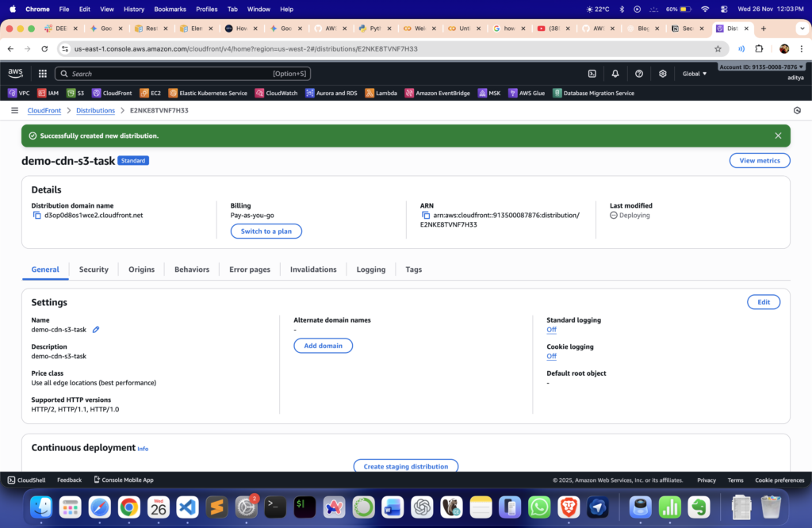Expand the Global region dropdown
812x528 pixels.
point(695,74)
